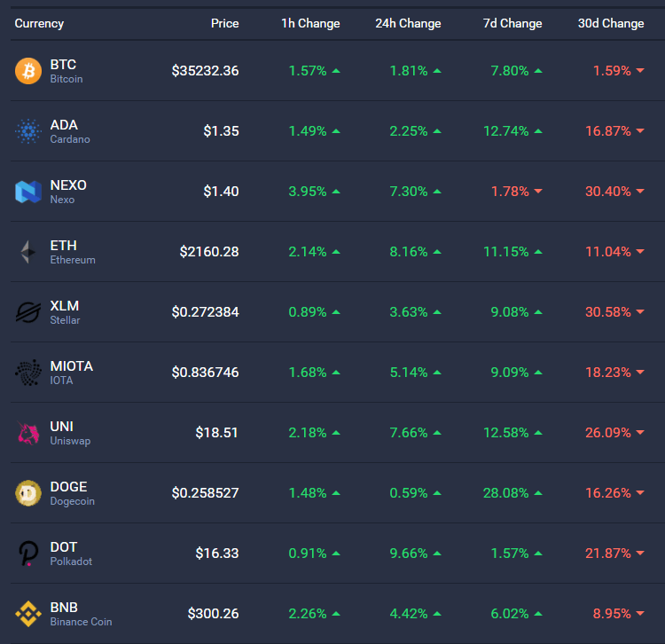Click the 30.58% 30d change value

click(608, 312)
